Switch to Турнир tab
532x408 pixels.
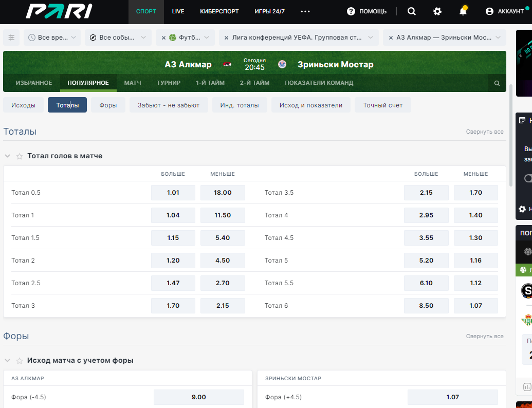tap(169, 83)
